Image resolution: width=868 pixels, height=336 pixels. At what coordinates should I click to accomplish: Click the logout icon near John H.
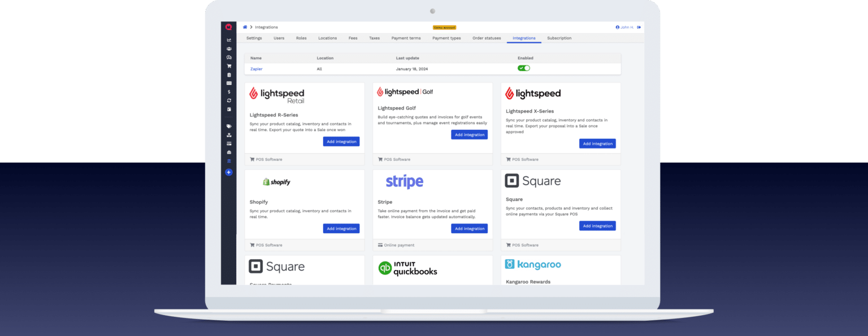[639, 27]
